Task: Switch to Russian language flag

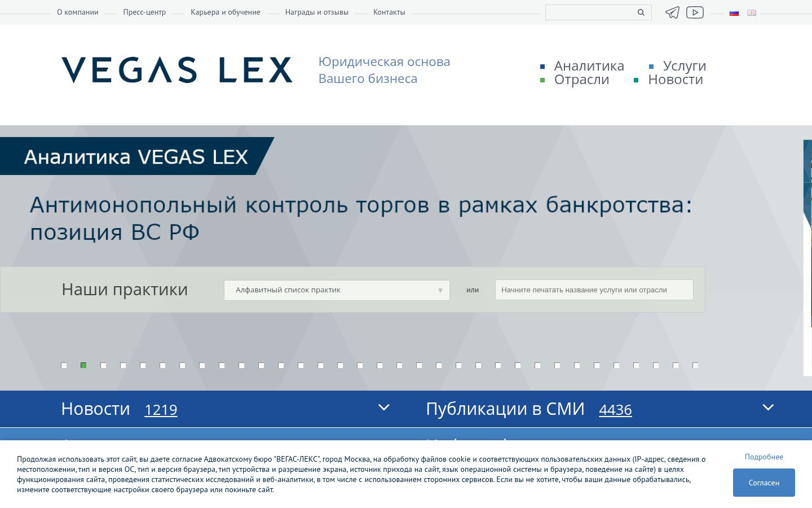Action: tap(734, 12)
